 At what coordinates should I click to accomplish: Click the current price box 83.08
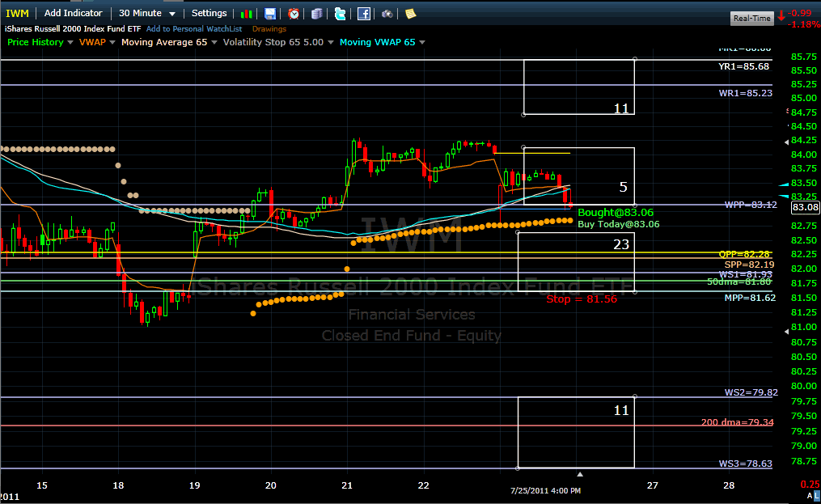pos(805,207)
